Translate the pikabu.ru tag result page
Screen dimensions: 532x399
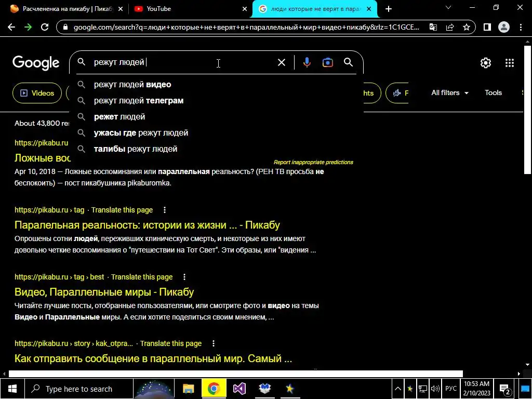(122, 210)
